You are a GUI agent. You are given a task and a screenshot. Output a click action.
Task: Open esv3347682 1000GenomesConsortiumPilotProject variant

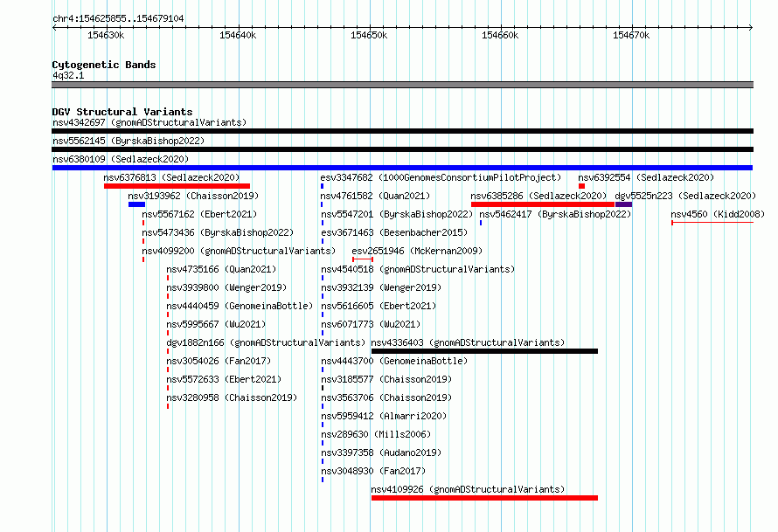(x=441, y=177)
